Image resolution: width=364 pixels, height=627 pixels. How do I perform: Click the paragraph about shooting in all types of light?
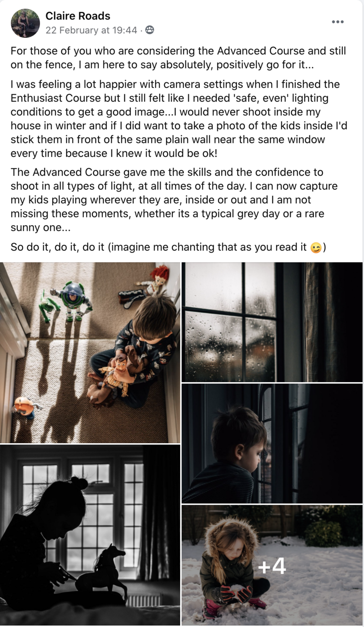[173, 200]
